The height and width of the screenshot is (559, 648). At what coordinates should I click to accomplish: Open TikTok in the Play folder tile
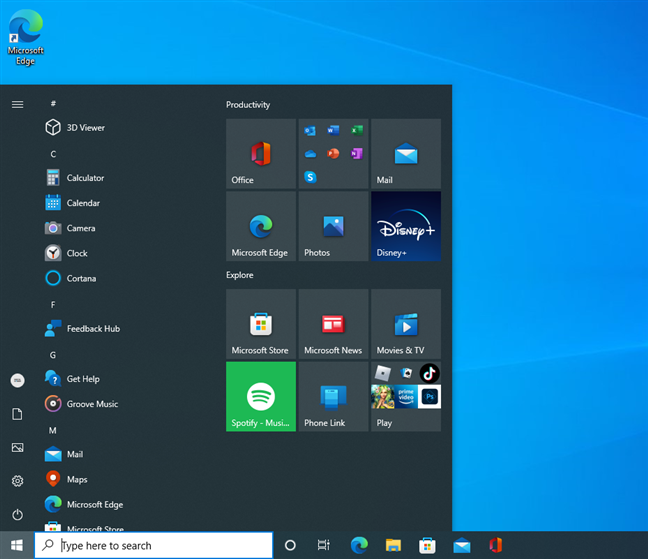(429, 373)
